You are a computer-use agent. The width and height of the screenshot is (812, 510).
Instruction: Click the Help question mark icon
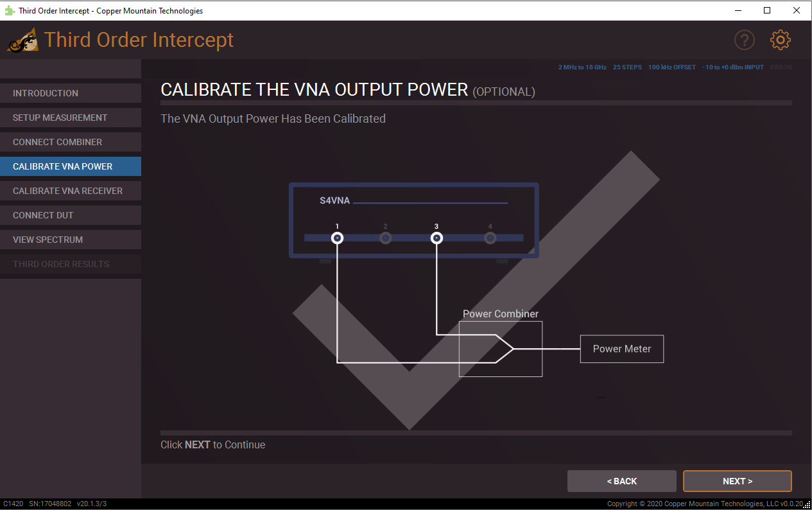(745, 39)
